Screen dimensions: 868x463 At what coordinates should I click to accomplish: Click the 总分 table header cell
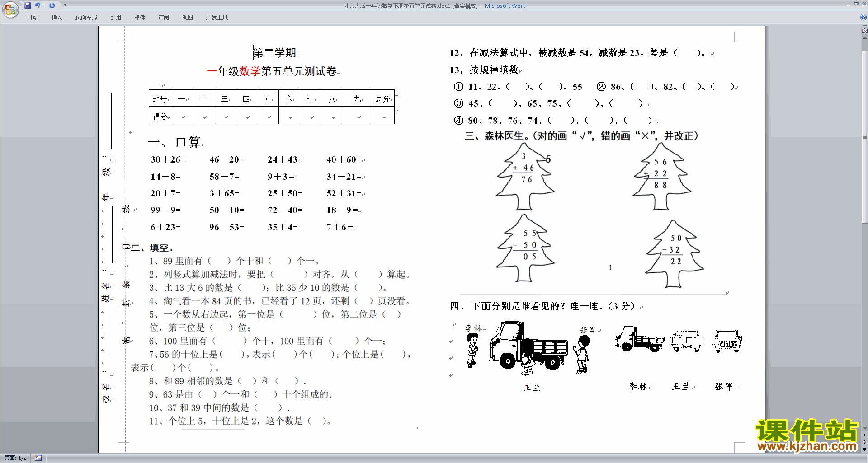[x=383, y=99]
